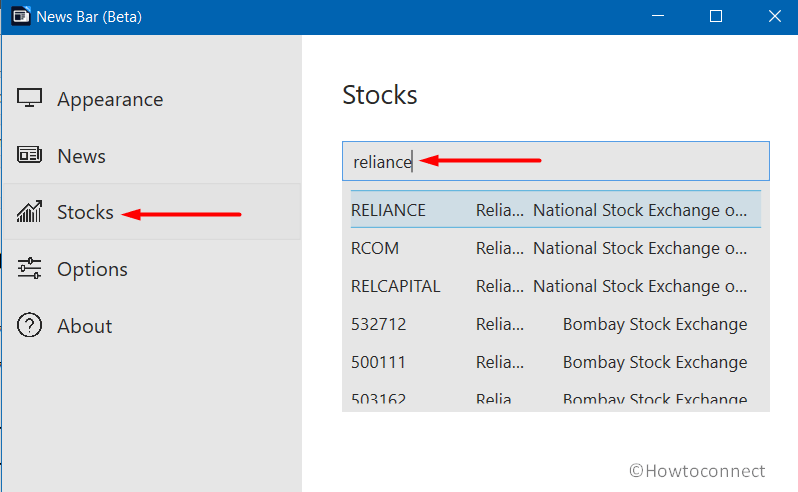Viewport: 798px width, 492px height.
Task: Maximize the News Bar window
Action: (716, 16)
